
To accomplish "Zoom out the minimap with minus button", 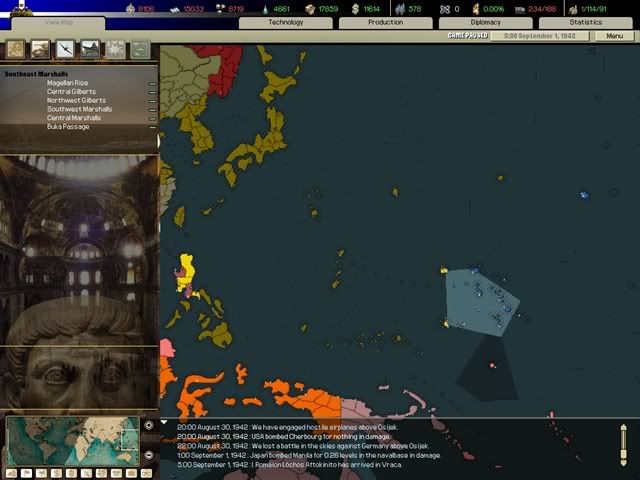I will pyautogui.click(x=149, y=455).
